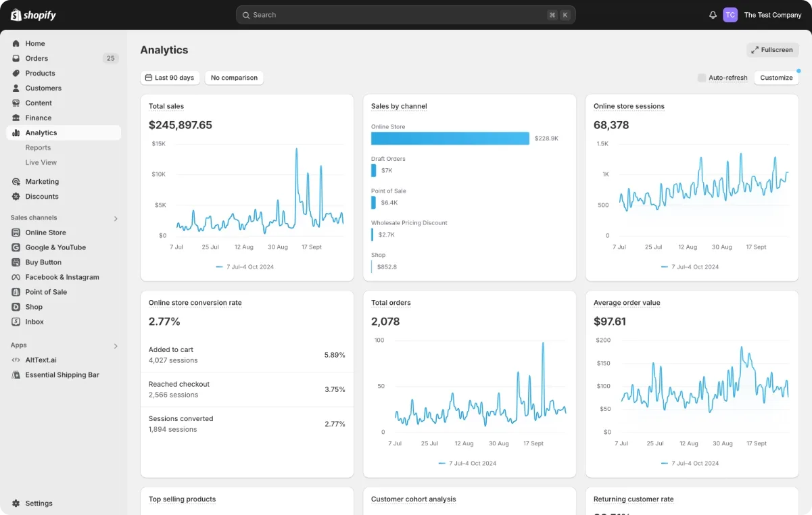Viewport: 812px width, 515px height.
Task: Click the Point of Sale bag icon
Action: click(16, 292)
